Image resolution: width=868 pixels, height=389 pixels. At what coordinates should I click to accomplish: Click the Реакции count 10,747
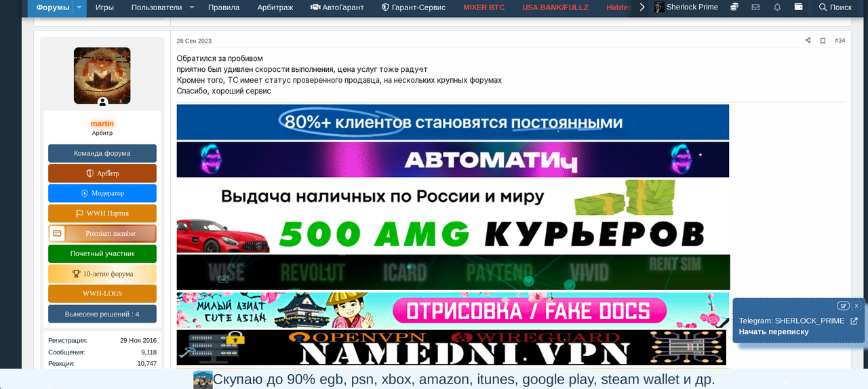[x=146, y=363]
